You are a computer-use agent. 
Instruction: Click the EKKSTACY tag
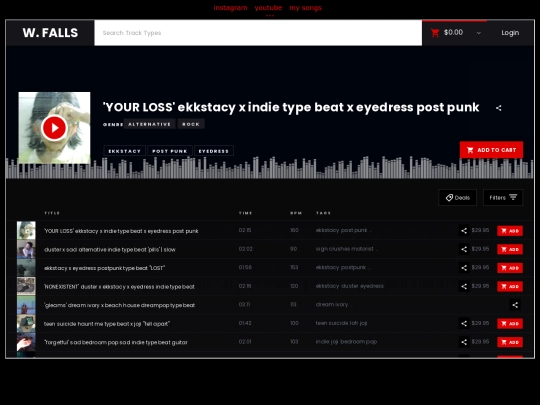pyautogui.click(x=125, y=151)
